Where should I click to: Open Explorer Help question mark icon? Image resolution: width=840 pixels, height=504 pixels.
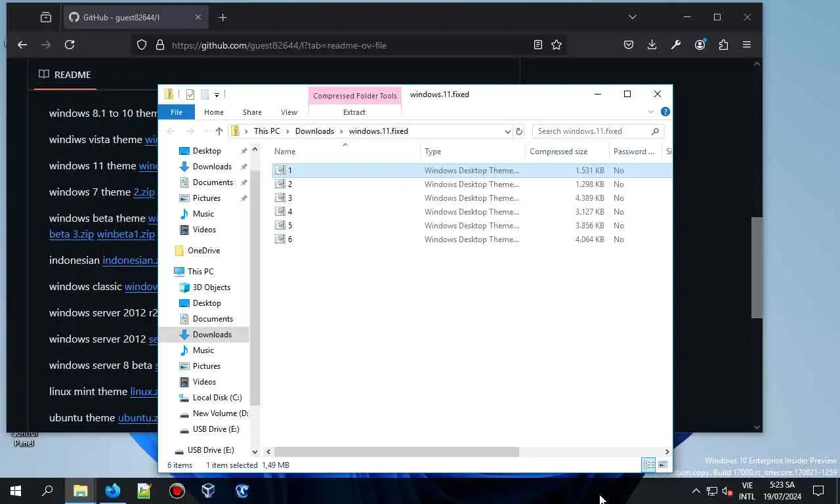point(665,112)
